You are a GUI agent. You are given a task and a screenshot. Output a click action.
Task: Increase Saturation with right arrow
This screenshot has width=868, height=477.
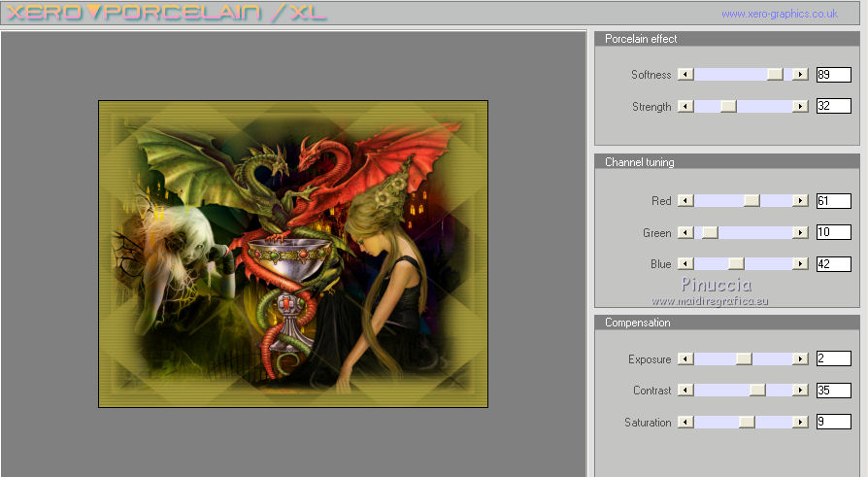click(x=800, y=423)
